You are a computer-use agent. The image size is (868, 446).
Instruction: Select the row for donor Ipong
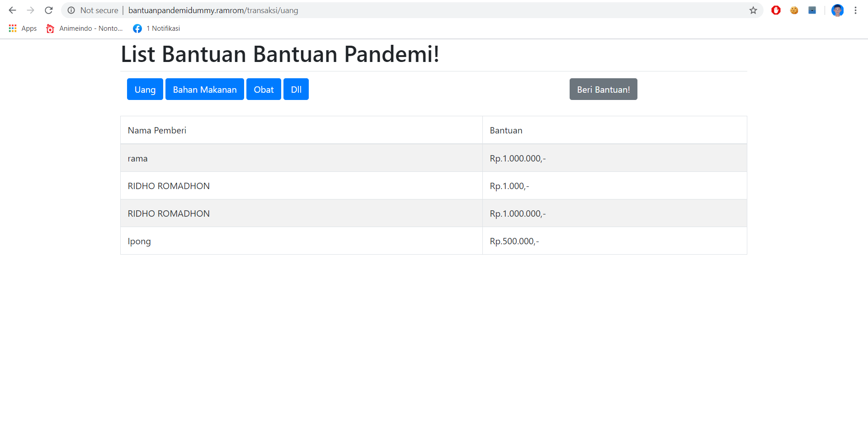(x=301, y=241)
